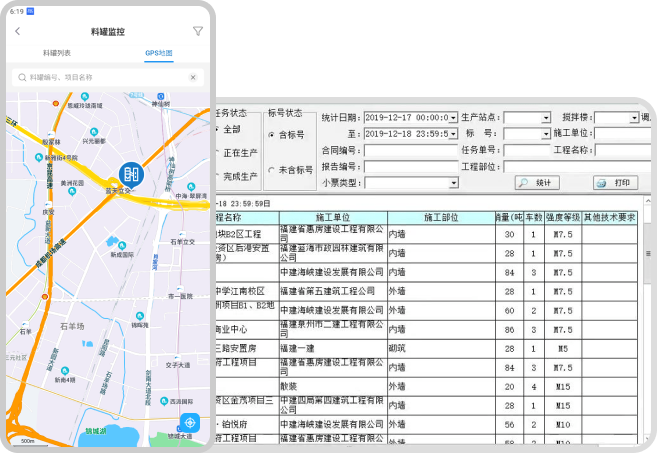
Task: Tap the 石羊立交 interchange icon
Action: (x=182, y=235)
